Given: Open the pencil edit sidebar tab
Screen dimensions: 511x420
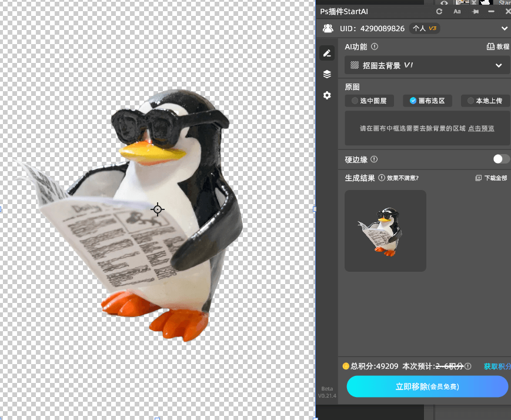Looking at the screenshot, I should point(327,53).
